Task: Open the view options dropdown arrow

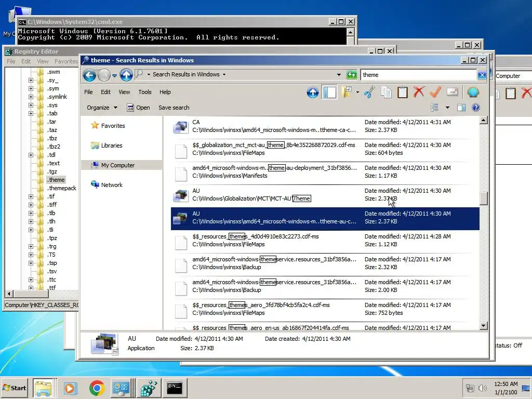Action: click(447, 108)
